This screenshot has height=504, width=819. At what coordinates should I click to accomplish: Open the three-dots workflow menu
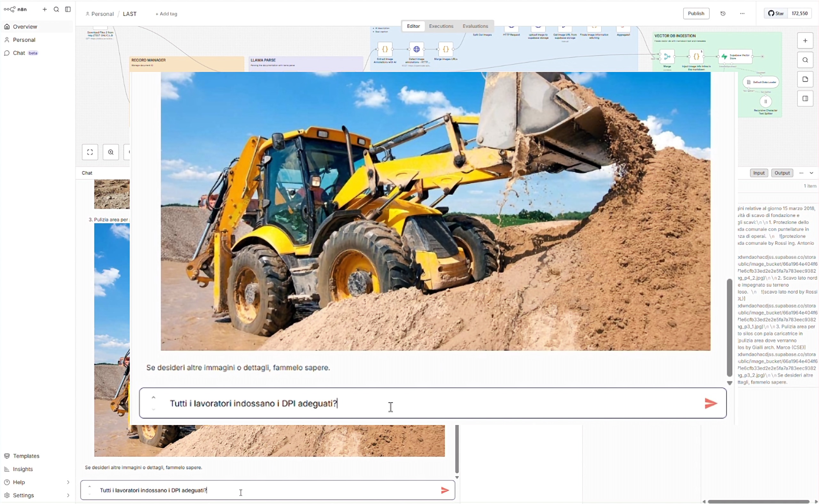coord(742,14)
